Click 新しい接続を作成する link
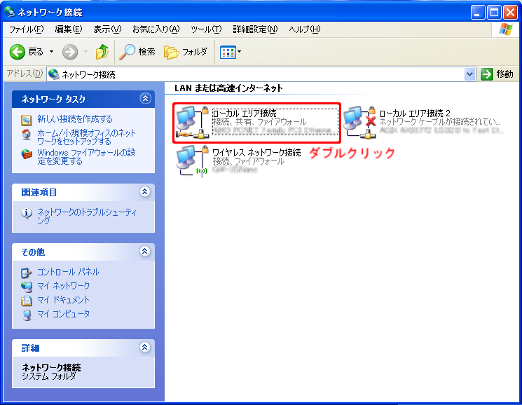Viewport: 522px width, 405px height. (75, 119)
